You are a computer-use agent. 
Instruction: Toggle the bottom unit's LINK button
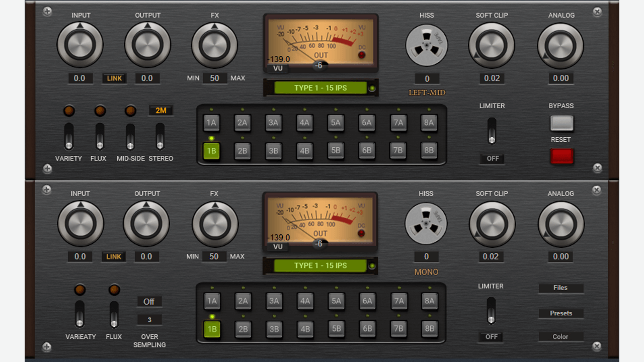coord(114,257)
